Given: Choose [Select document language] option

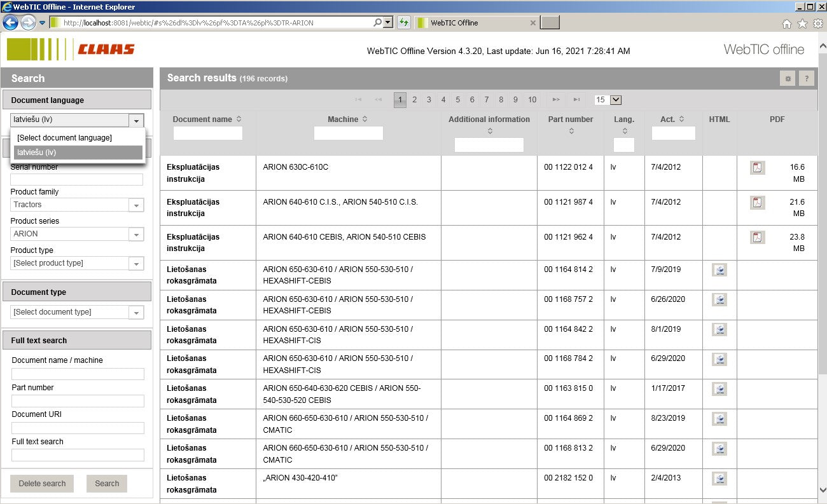Looking at the screenshot, I should coord(78,138).
